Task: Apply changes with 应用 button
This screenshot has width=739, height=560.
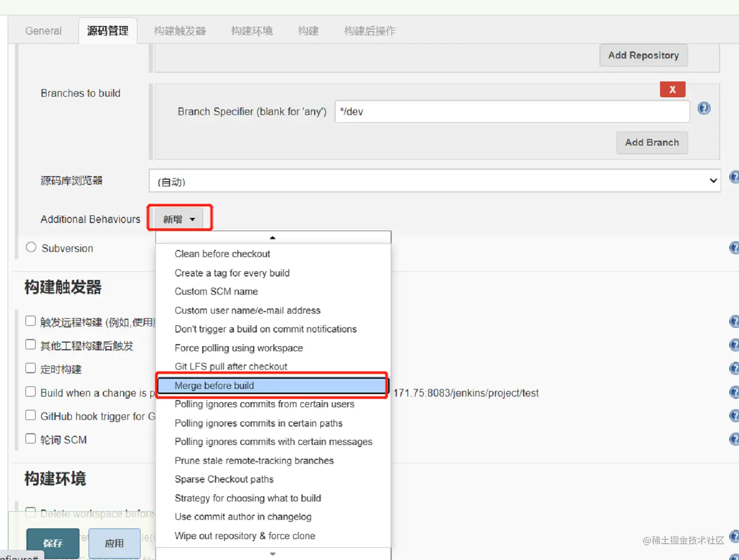Action: click(114, 543)
